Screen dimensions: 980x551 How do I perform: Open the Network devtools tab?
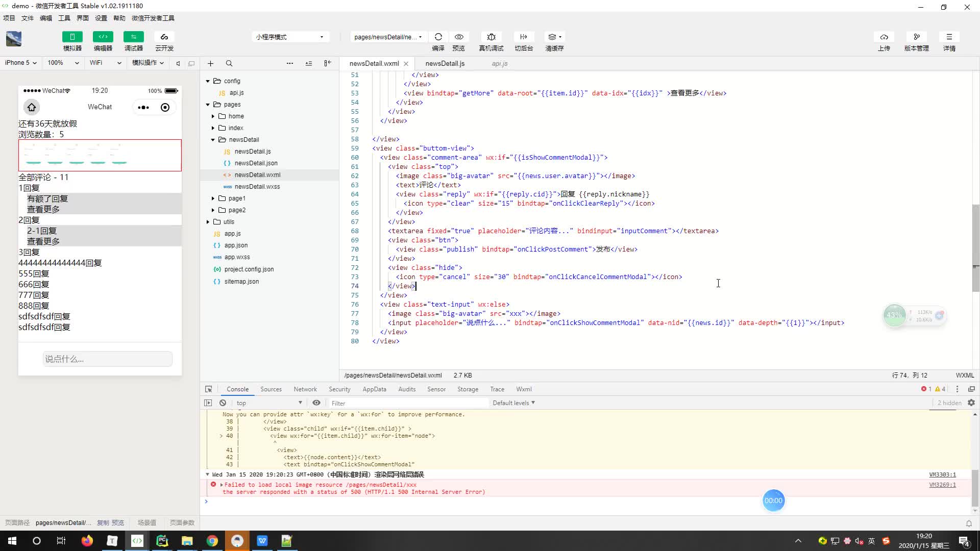coord(305,389)
